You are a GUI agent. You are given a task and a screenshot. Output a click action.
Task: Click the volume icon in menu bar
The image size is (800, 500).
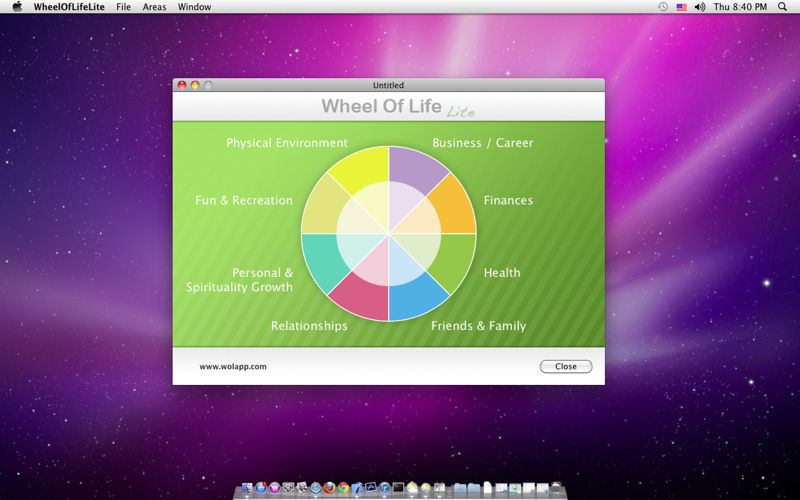pos(699,7)
